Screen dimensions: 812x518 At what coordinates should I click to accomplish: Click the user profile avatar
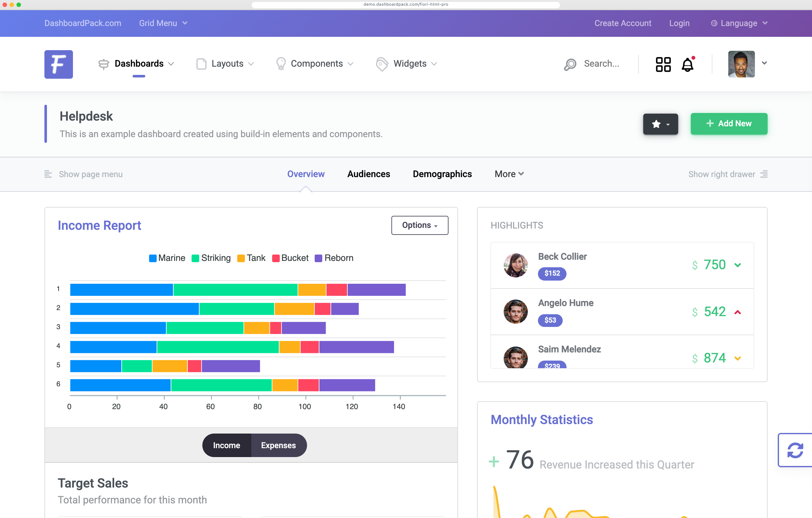click(741, 64)
